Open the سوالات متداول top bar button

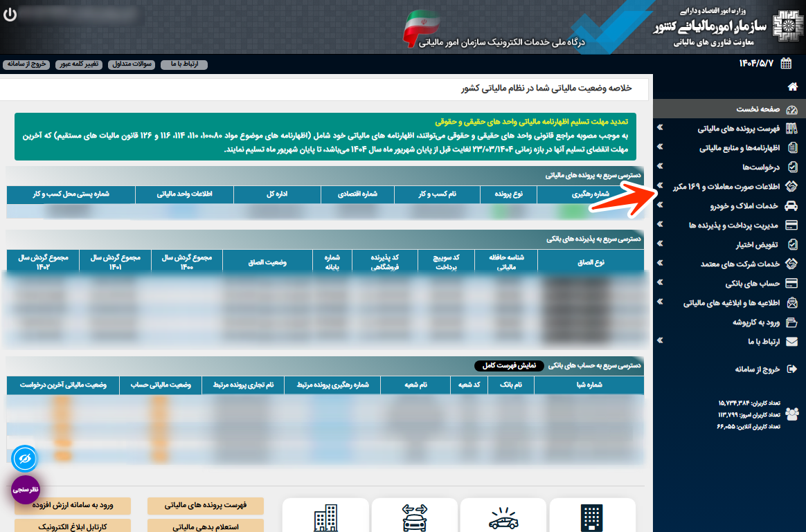pos(132,64)
